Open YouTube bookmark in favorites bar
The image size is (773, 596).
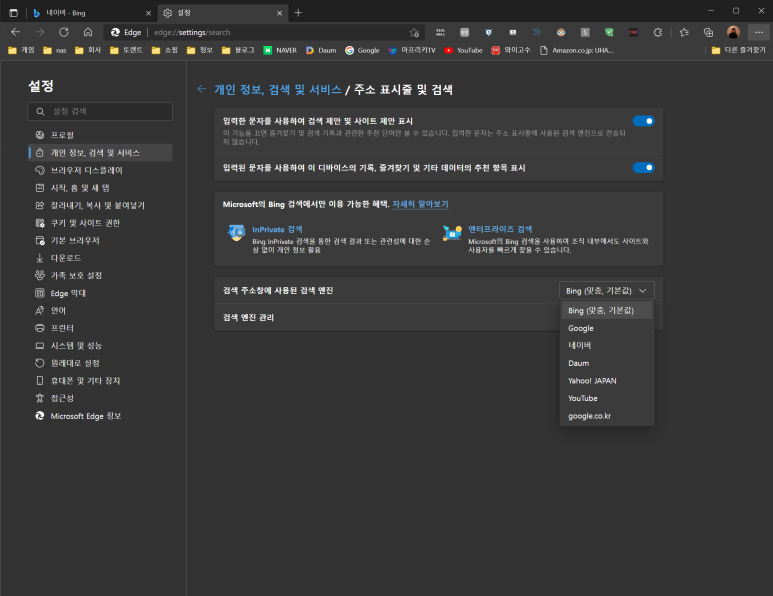click(x=463, y=50)
